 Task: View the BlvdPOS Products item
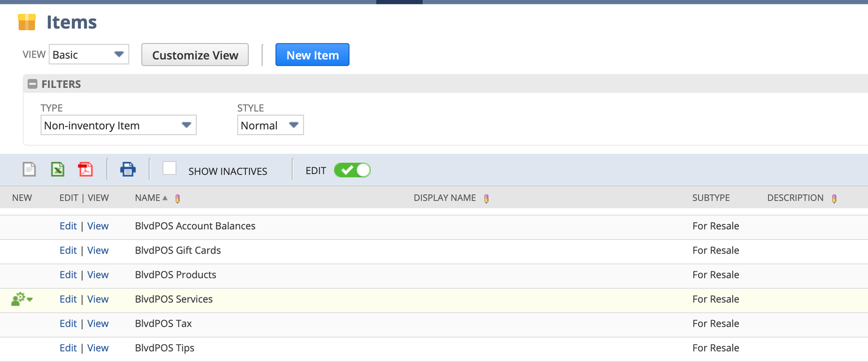[98, 275]
